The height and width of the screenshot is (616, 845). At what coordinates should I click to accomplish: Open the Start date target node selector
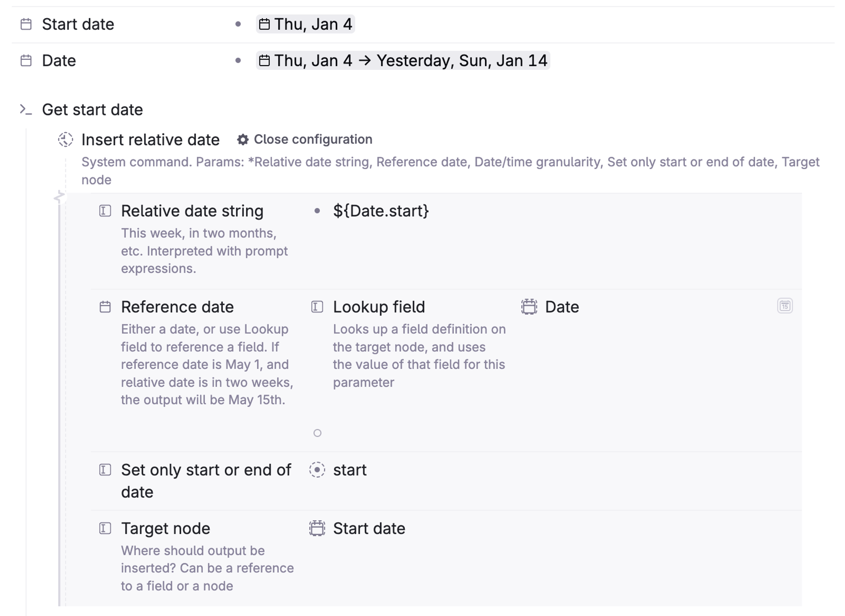(x=369, y=529)
